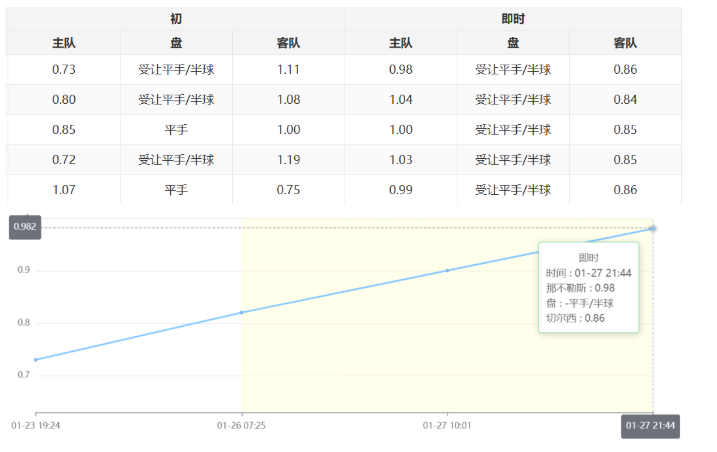Click the 初 header group cell
The image size is (717, 452).
(x=176, y=19)
